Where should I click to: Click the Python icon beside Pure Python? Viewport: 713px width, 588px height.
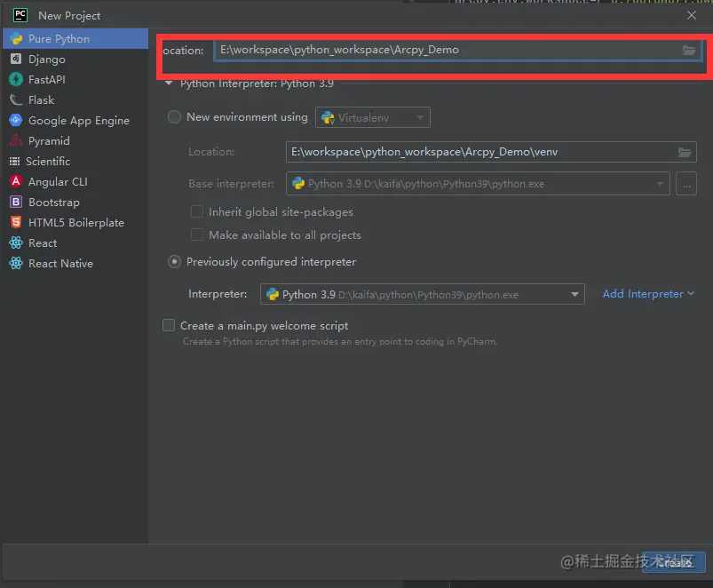tap(16, 39)
